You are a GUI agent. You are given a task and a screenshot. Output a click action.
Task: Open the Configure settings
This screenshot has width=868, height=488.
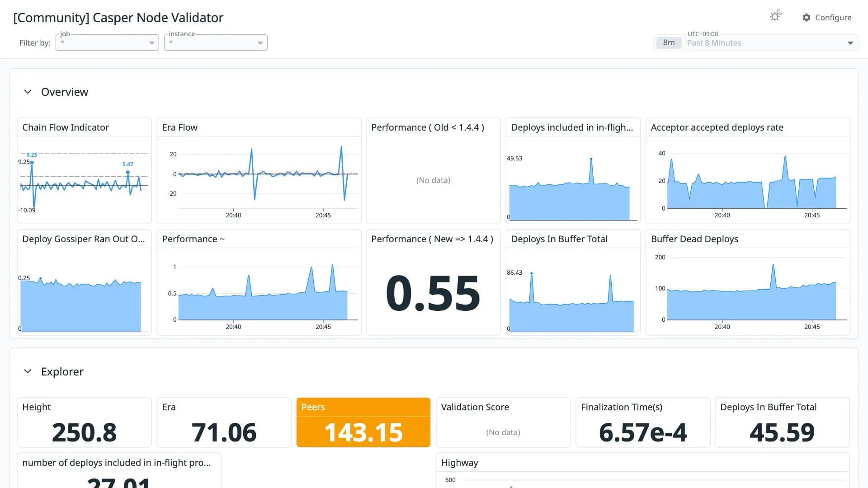[x=827, y=18]
